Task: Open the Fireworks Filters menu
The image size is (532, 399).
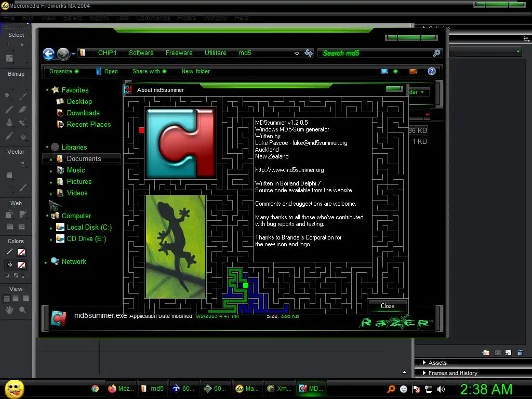Action: point(187,18)
